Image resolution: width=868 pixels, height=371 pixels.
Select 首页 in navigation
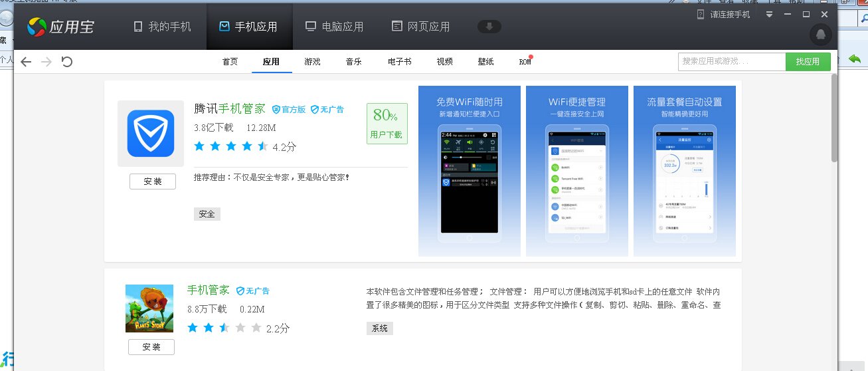point(230,62)
